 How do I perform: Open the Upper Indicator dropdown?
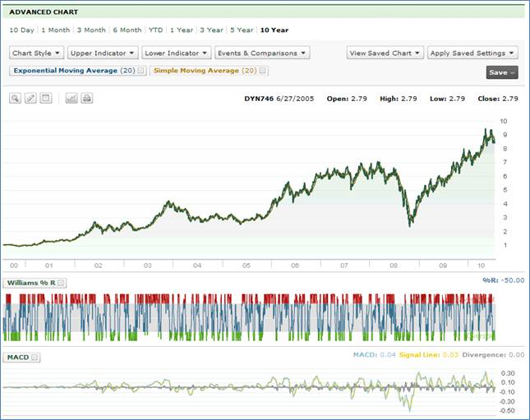[x=103, y=53]
